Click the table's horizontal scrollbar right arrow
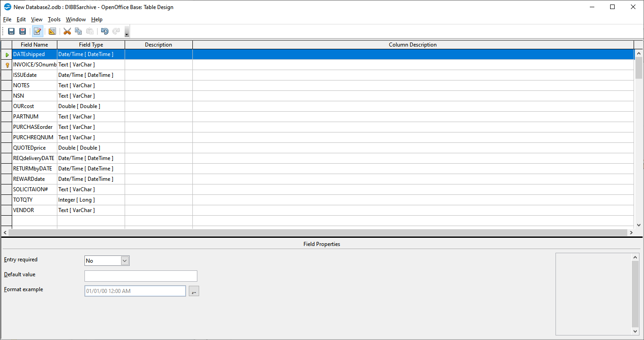This screenshot has height=340, width=644. pos(631,232)
